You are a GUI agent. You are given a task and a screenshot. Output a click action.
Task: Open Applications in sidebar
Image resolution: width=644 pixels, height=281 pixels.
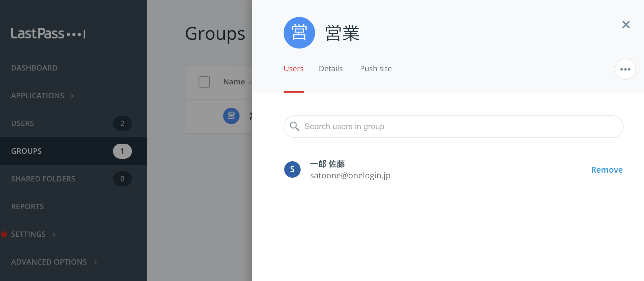(x=37, y=96)
